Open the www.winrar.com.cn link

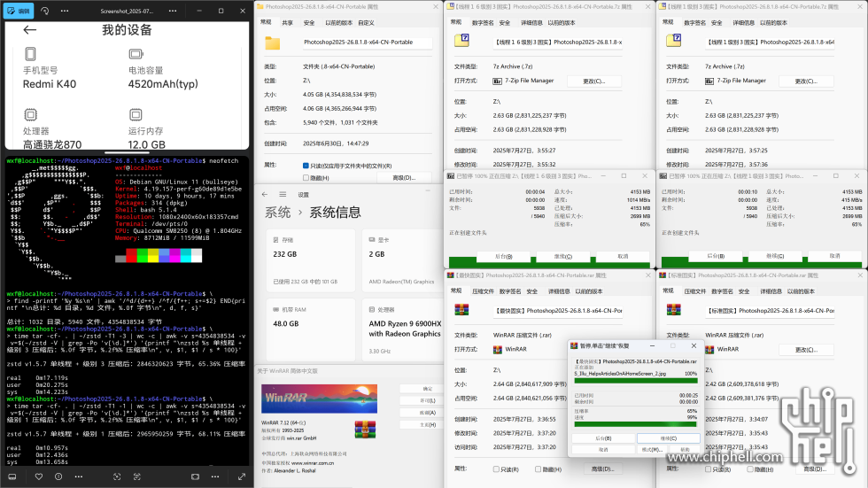313,463
